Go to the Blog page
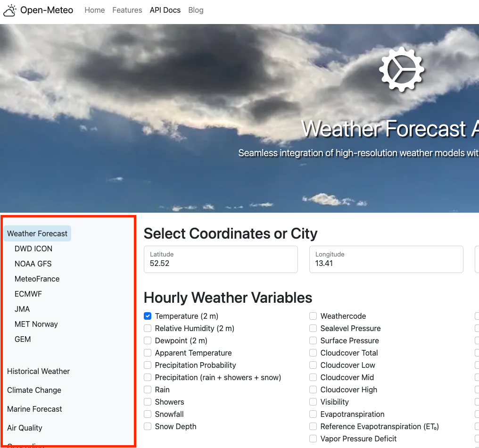 point(196,10)
